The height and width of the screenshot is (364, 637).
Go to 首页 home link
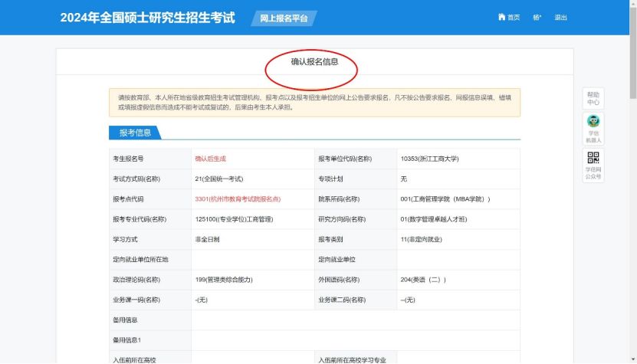(509, 17)
